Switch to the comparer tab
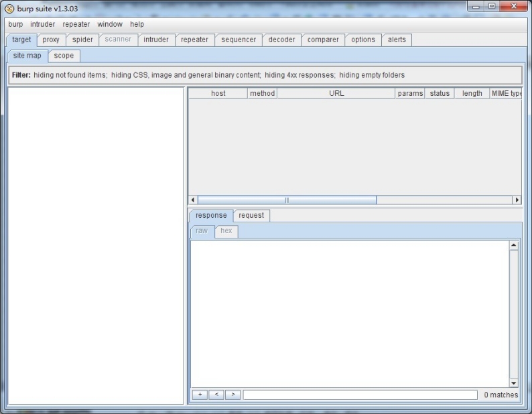 [x=323, y=40]
